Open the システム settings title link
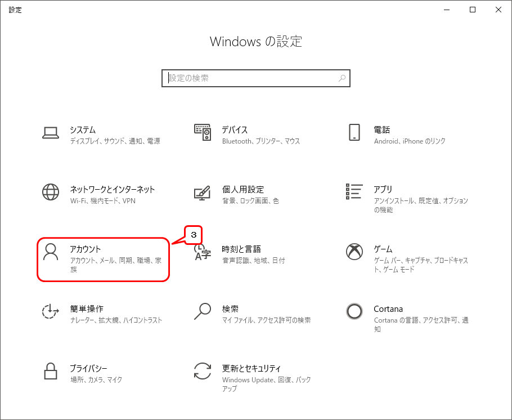This screenshot has height=420, width=512. pos(83,130)
